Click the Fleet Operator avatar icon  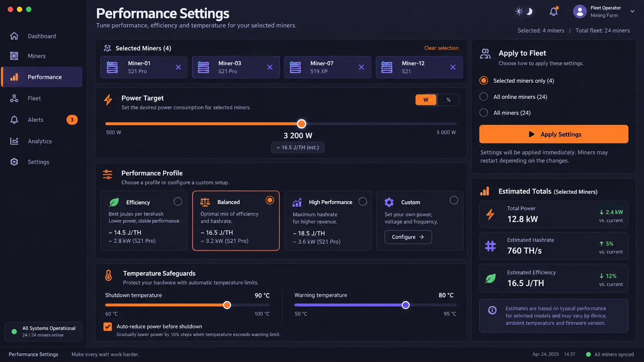tap(580, 12)
